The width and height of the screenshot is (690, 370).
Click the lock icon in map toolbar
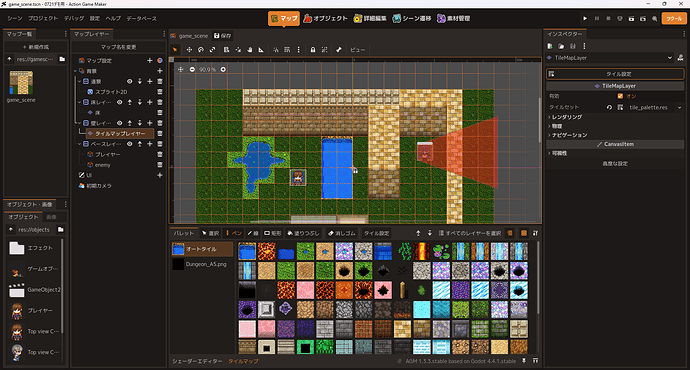point(312,50)
